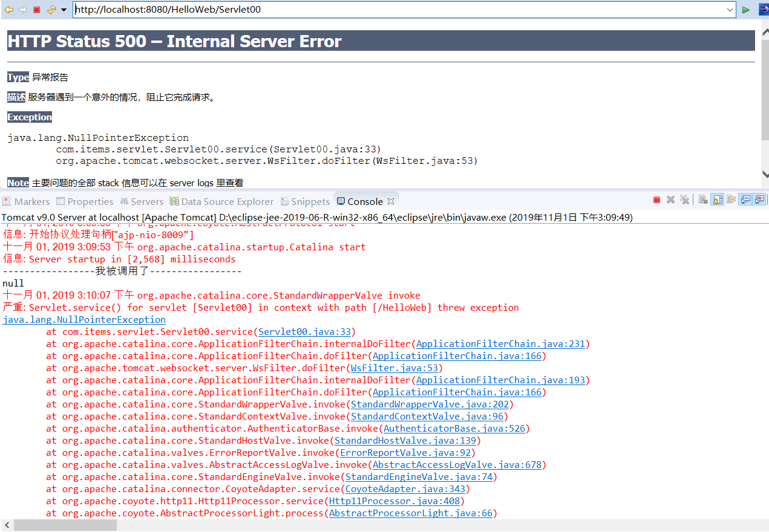Remove all terminated launches

tap(684, 200)
